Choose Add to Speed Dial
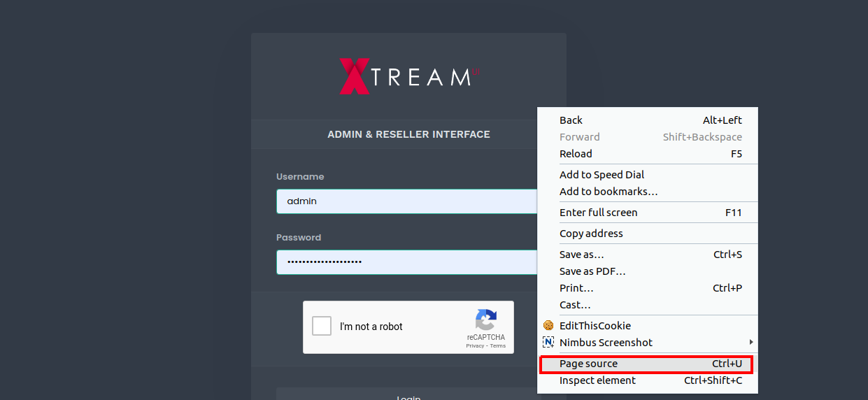Viewport: 868px width, 400px height. tap(602, 175)
